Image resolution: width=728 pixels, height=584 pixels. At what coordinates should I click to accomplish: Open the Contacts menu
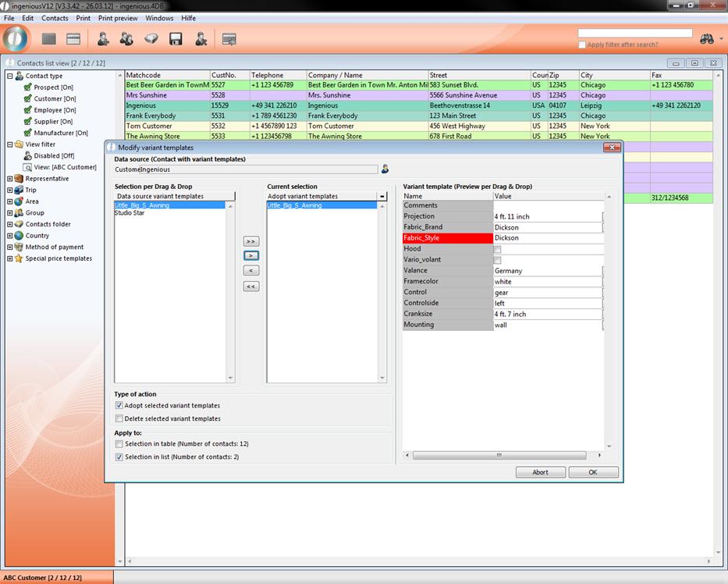pos(55,18)
